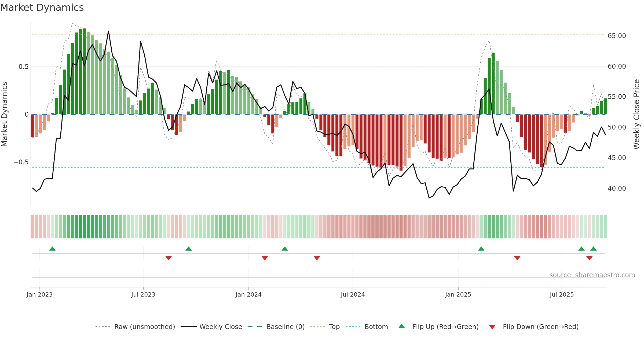Click the 45.00 price axis label
This screenshot has height=362, width=644.
click(617, 158)
